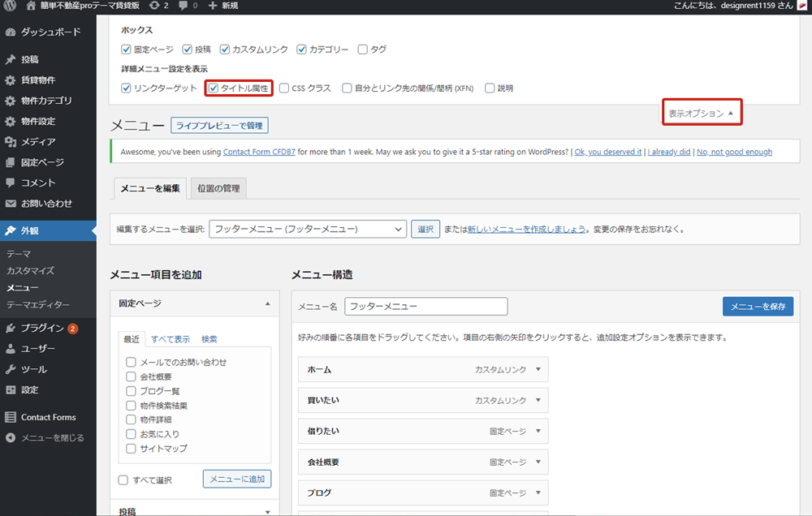
Task: Go to プラグイン in sidebar
Action: click(x=42, y=328)
